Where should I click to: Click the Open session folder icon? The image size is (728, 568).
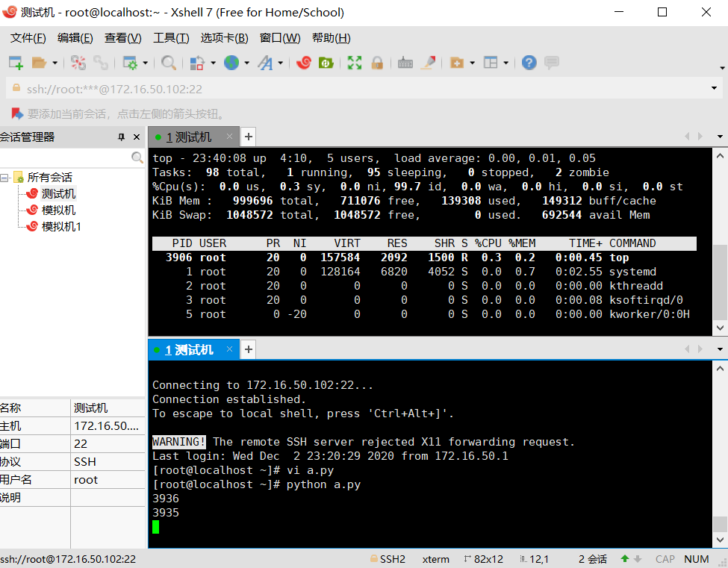pyautogui.click(x=39, y=63)
